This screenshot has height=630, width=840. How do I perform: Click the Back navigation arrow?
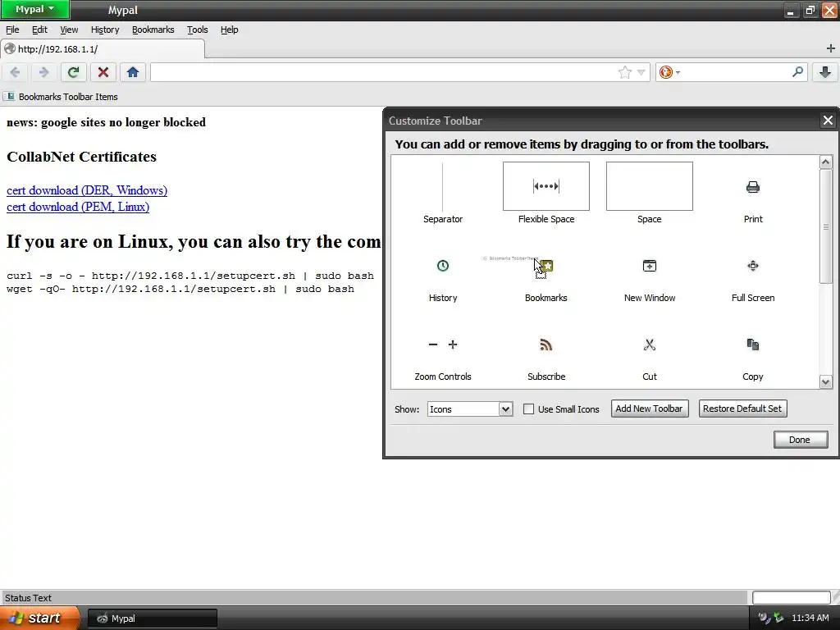click(15, 72)
